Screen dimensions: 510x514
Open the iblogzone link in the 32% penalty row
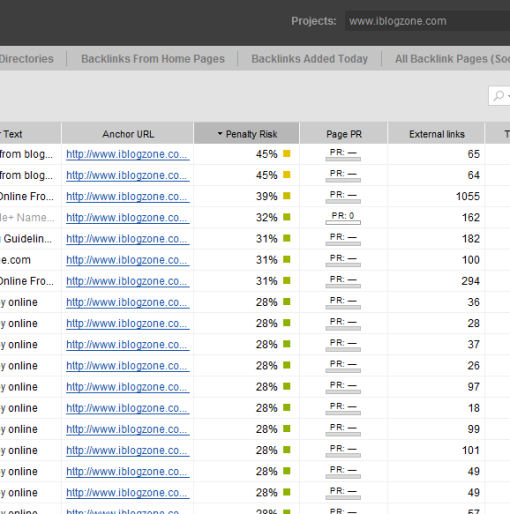point(128,218)
